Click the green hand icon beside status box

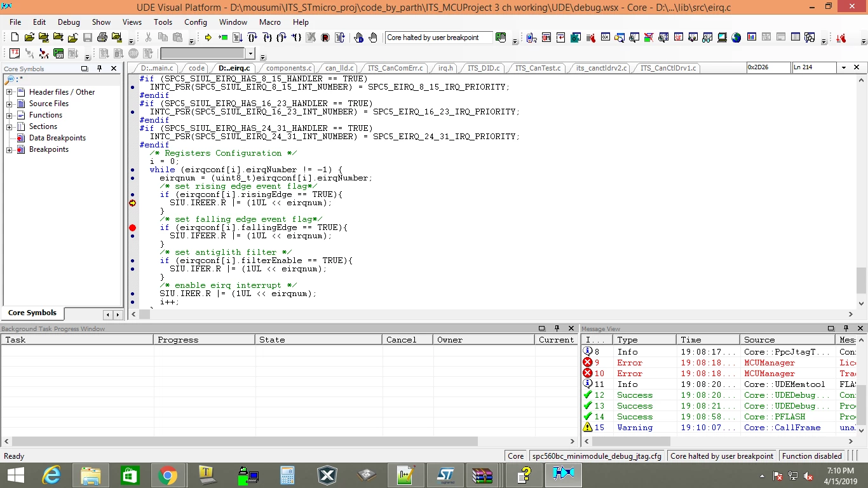point(501,37)
